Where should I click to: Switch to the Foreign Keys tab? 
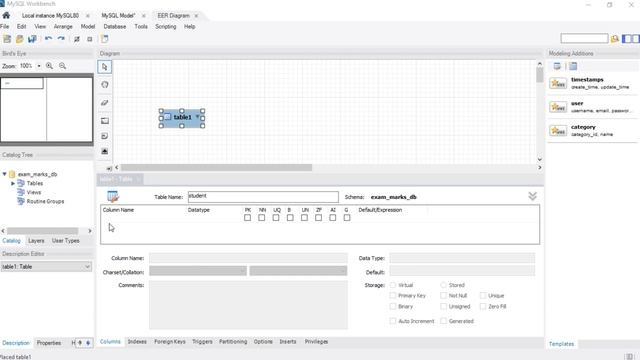tap(170, 342)
